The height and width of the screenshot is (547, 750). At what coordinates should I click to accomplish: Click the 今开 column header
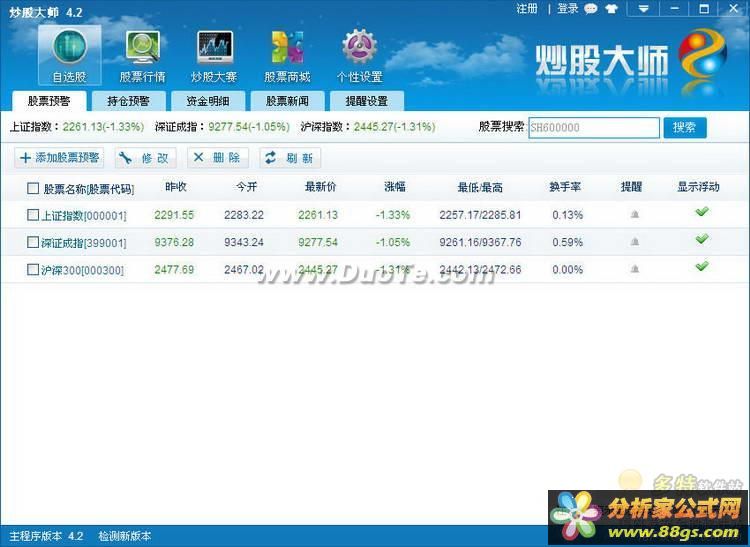pyautogui.click(x=247, y=187)
